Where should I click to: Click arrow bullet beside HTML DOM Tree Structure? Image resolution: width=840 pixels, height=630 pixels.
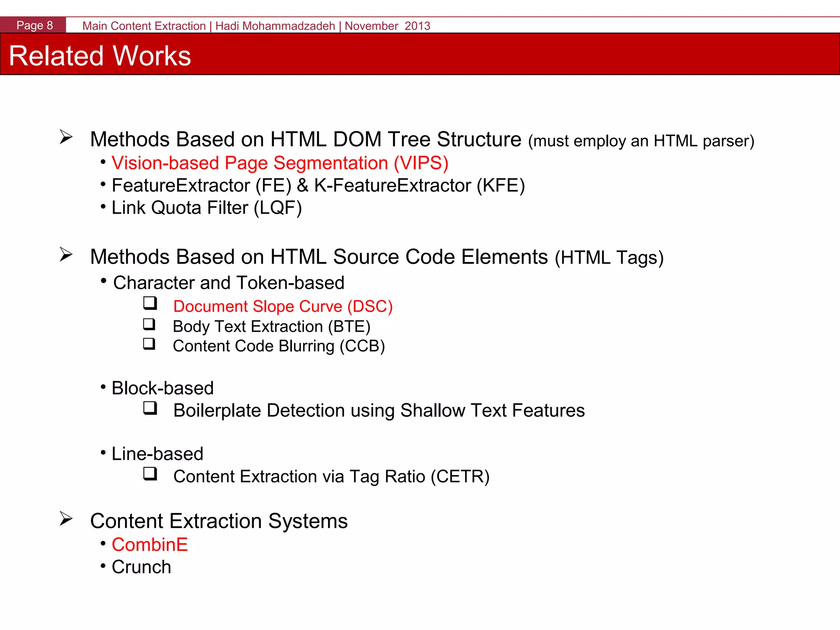pos(66,137)
